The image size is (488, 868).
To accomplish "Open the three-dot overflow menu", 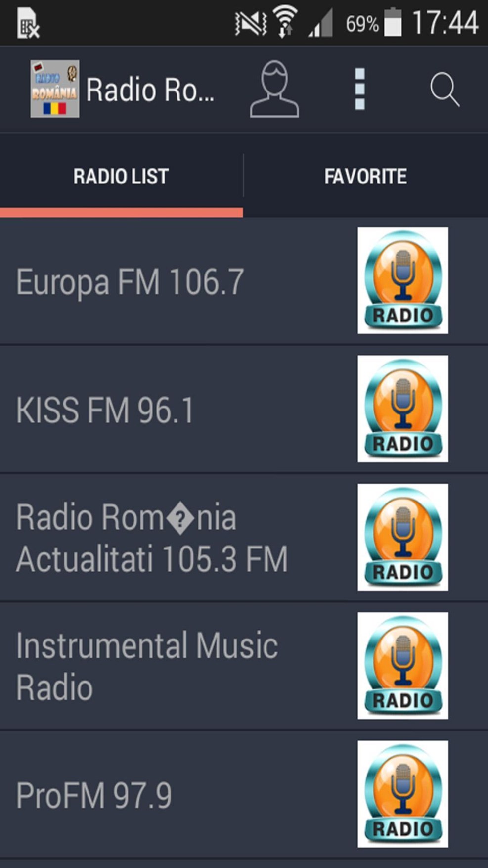I will (360, 89).
